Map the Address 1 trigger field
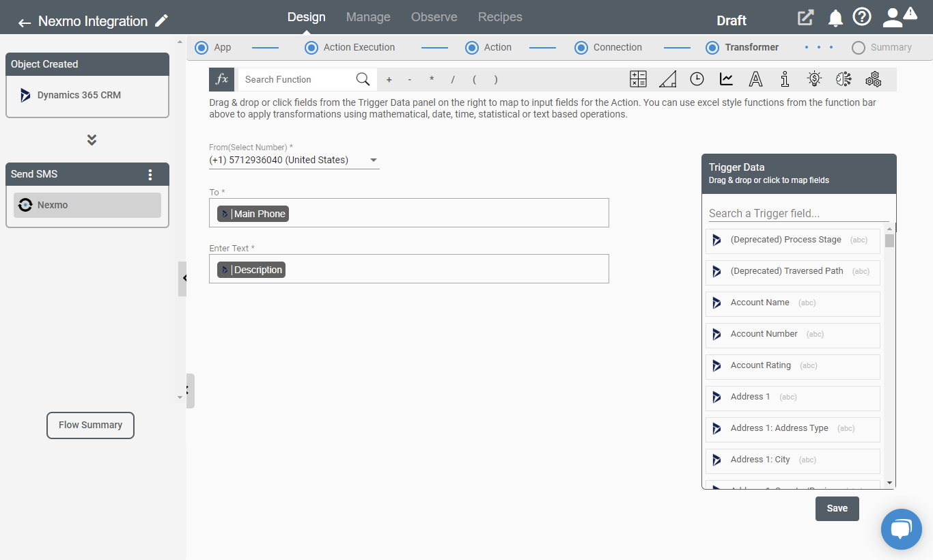933x560 pixels. (x=793, y=397)
